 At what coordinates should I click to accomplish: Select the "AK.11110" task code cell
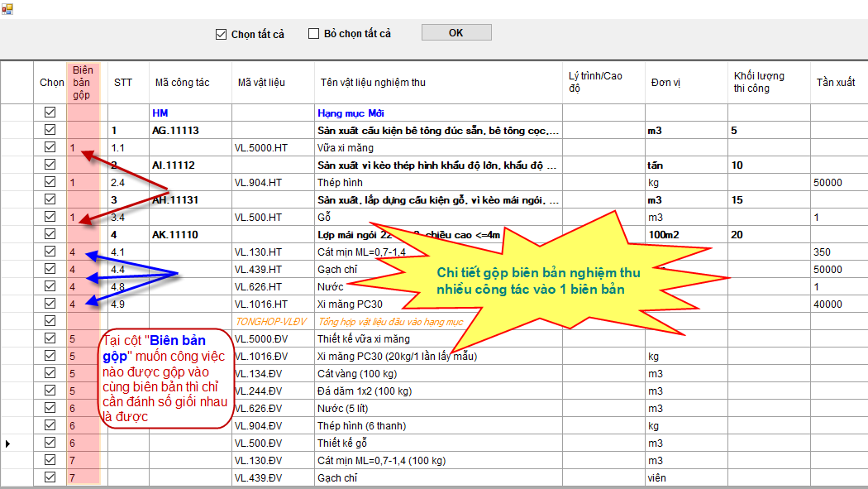(190, 234)
